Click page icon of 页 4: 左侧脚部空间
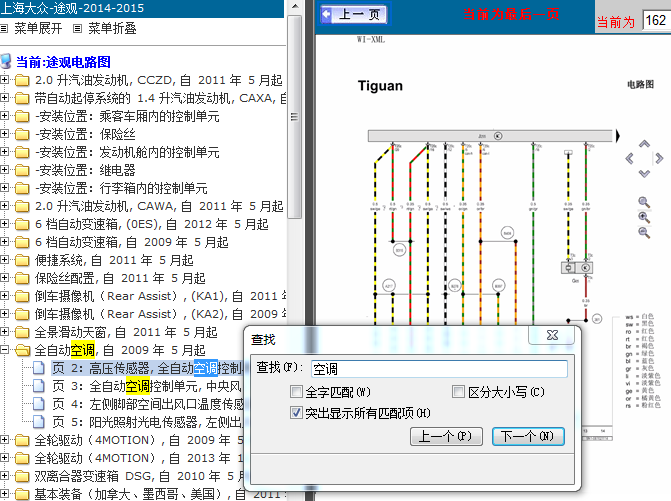Image resolution: width=671 pixels, height=501 pixels. coord(39,404)
